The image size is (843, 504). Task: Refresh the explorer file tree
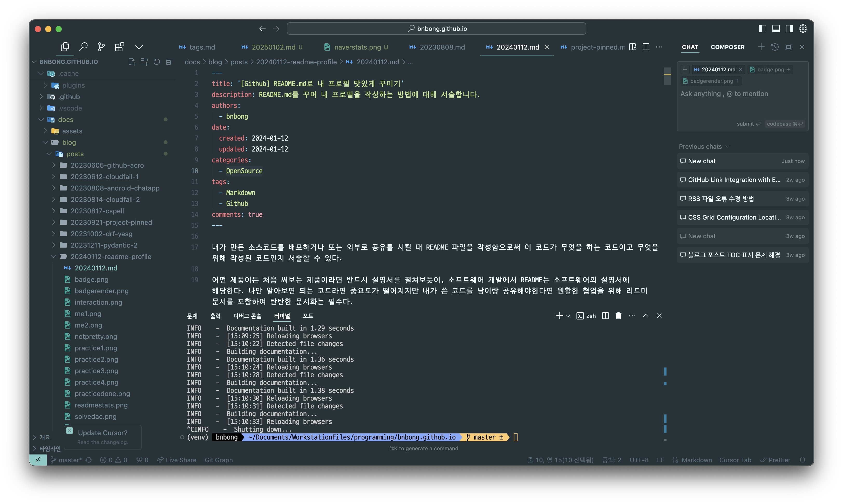click(x=157, y=62)
